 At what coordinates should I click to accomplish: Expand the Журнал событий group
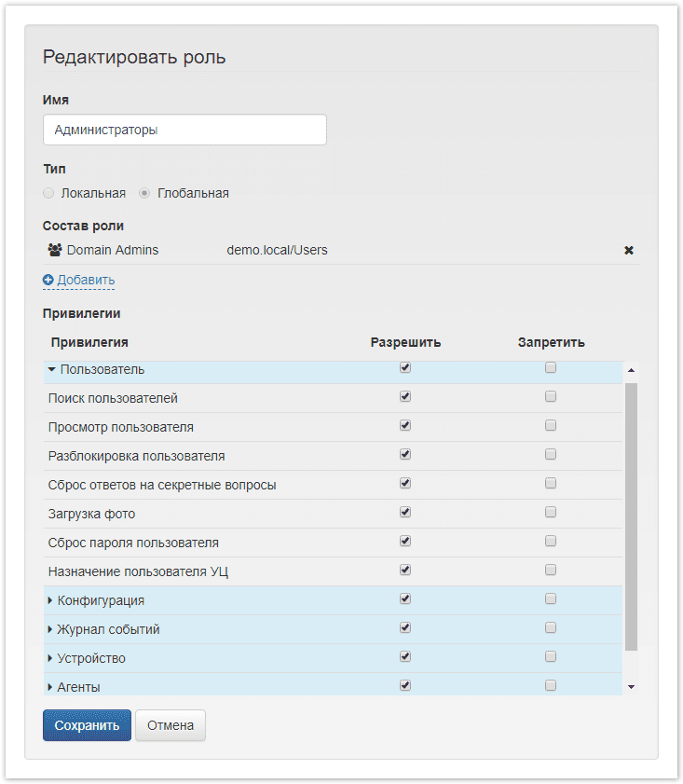pos(50,629)
